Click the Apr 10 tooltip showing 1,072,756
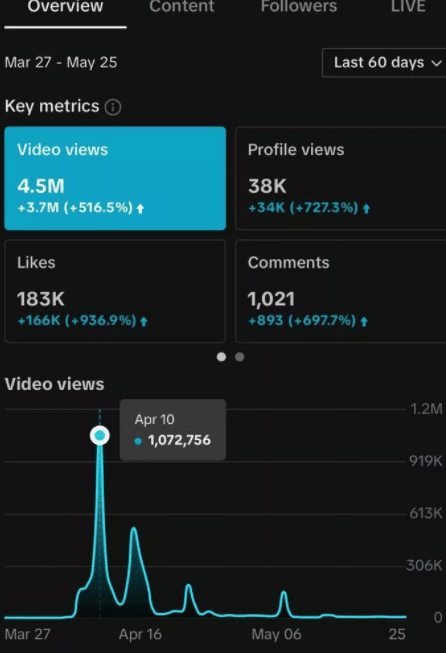The width and height of the screenshot is (446, 653). pyautogui.click(x=173, y=430)
